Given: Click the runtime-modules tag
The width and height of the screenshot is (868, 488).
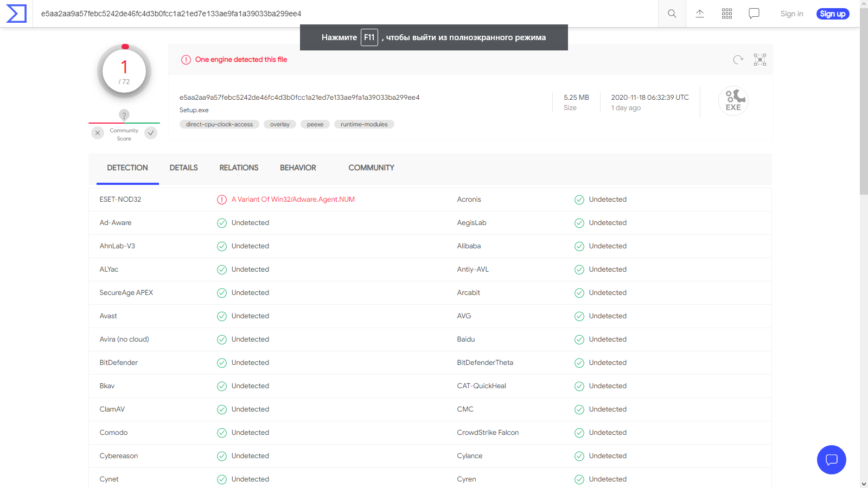Looking at the screenshot, I should point(364,124).
